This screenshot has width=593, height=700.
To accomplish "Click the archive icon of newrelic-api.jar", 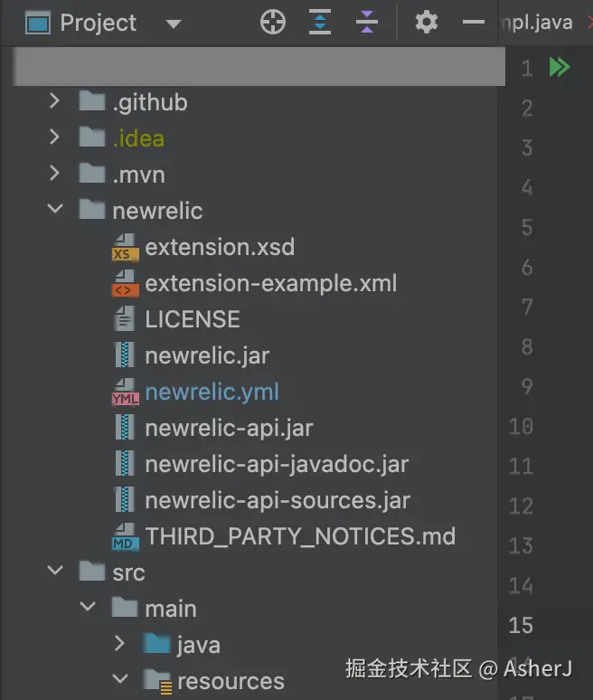I will [x=125, y=427].
